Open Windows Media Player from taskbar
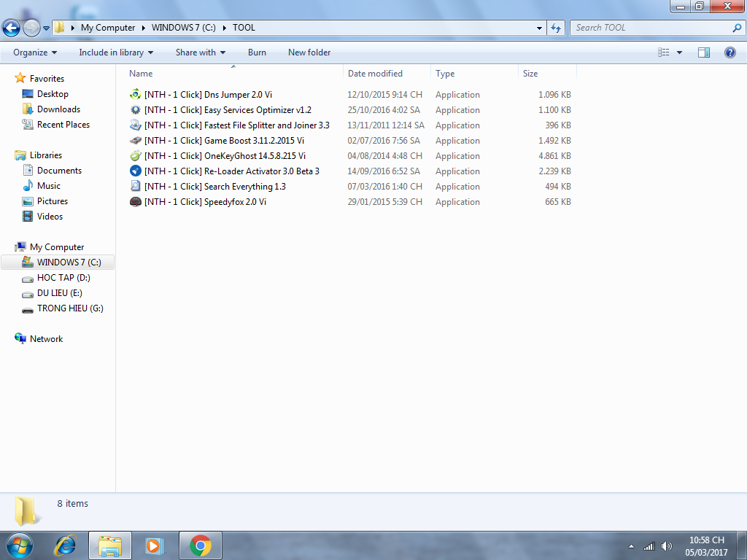This screenshot has width=747, height=560. (x=154, y=545)
